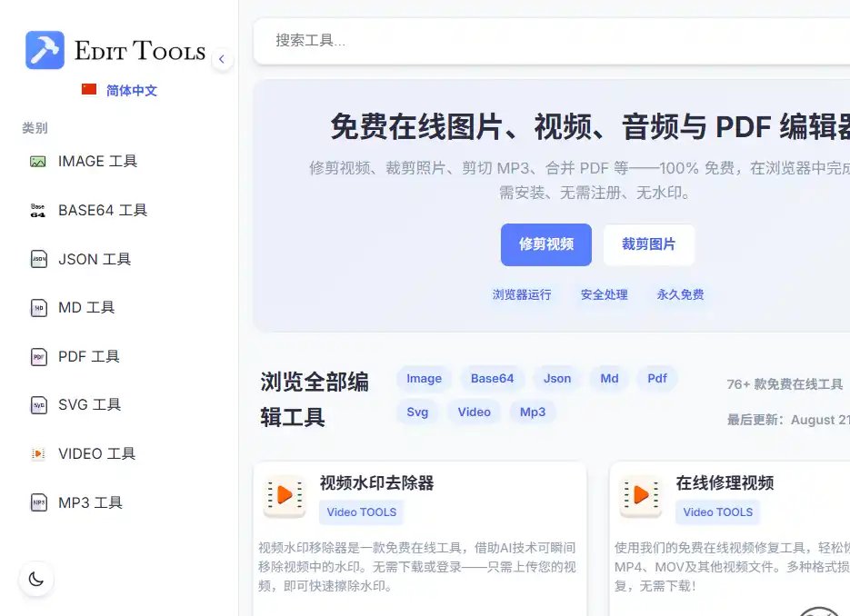The width and height of the screenshot is (850, 616).
Task: Focus the 搜索工具 search field
Action: [x=551, y=41]
